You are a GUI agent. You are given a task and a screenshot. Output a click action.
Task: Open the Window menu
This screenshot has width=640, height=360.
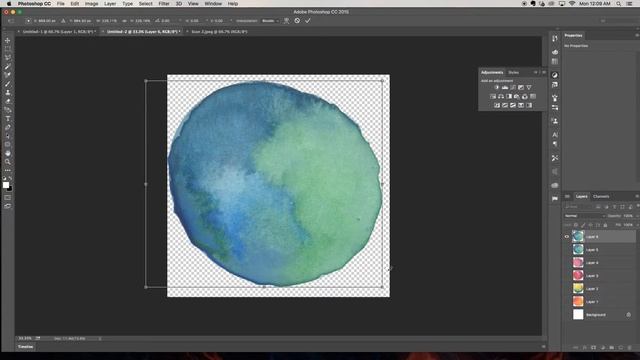pyautogui.click(x=213, y=4)
